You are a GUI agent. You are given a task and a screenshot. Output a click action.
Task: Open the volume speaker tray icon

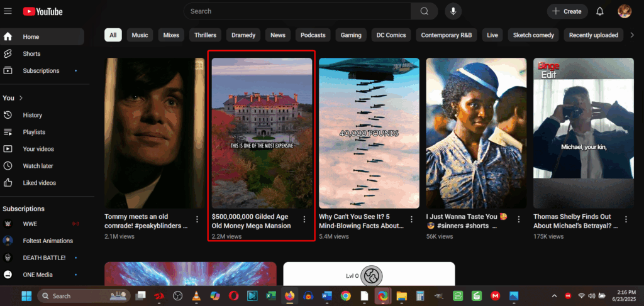pos(591,296)
